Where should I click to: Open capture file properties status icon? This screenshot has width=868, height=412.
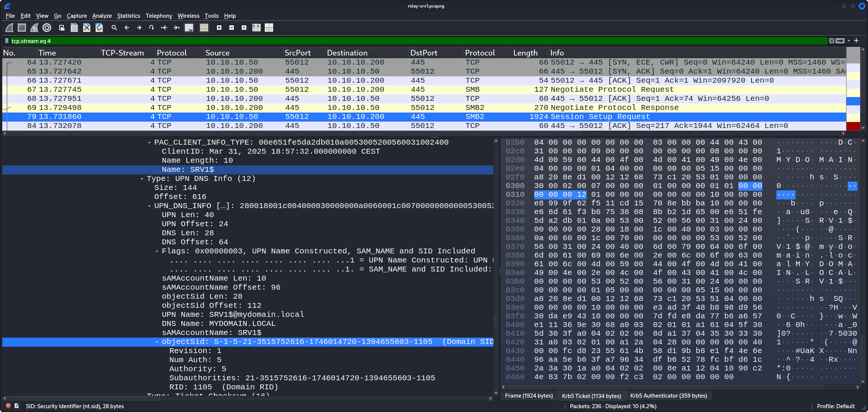(x=17, y=406)
